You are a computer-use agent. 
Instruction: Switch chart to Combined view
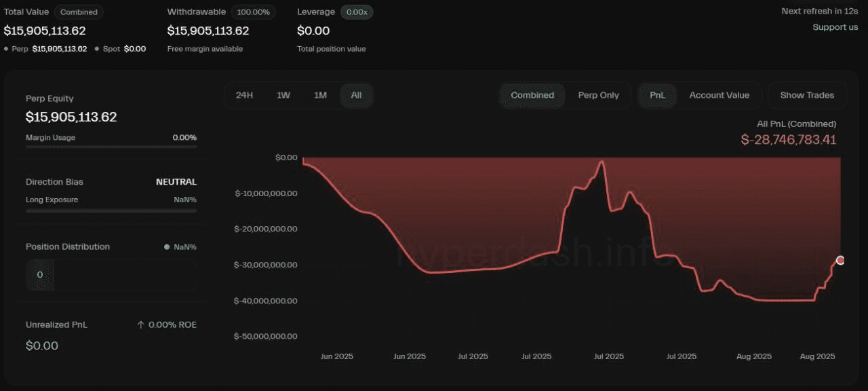click(x=532, y=95)
